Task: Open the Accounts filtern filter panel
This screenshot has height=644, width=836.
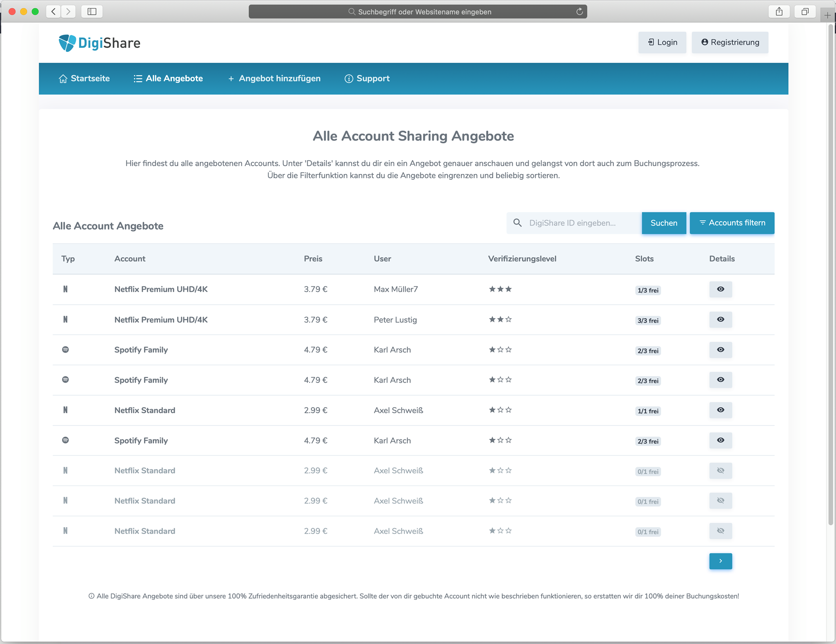Action: click(732, 223)
